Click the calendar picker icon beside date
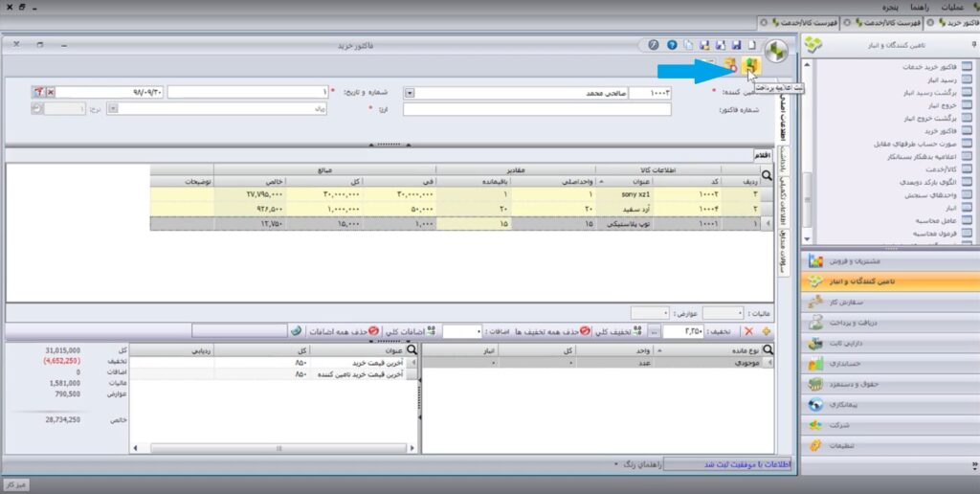Viewport: 980px width, 494px height. tap(38, 92)
